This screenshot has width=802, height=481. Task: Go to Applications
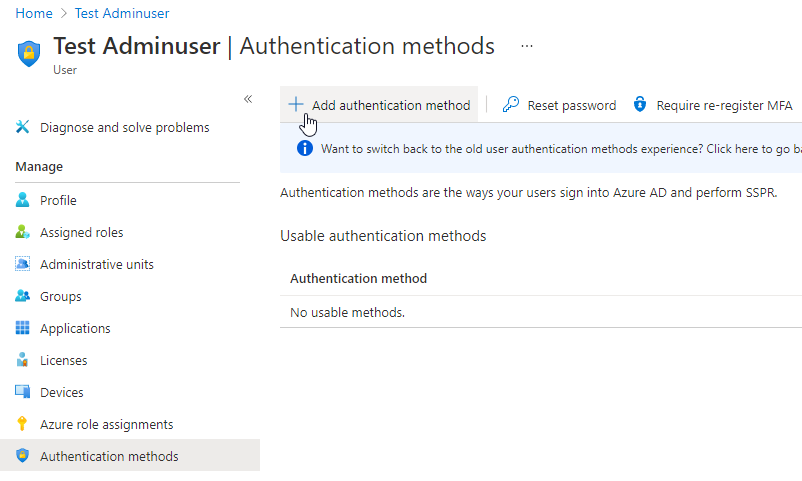[x=75, y=329]
